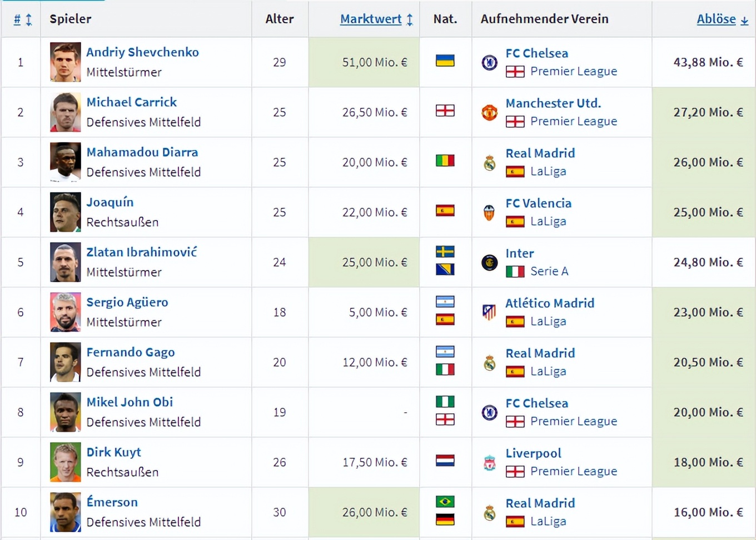Click the Netherlands flag for Dirk Kuyt
Image resolution: width=756 pixels, height=540 pixels.
[445, 460]
